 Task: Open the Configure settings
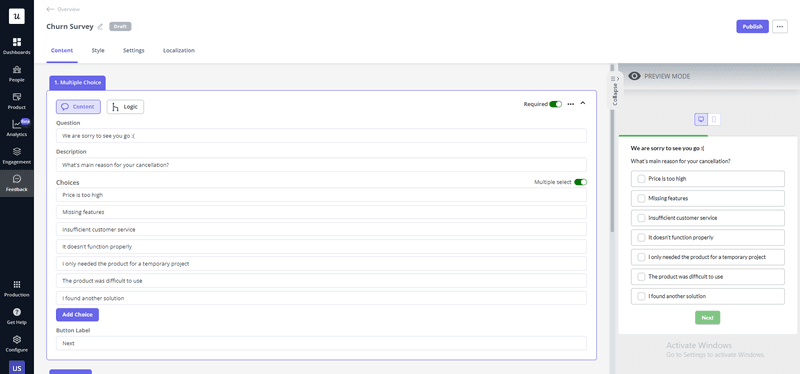pyautogui.click(x=17, y=343)
